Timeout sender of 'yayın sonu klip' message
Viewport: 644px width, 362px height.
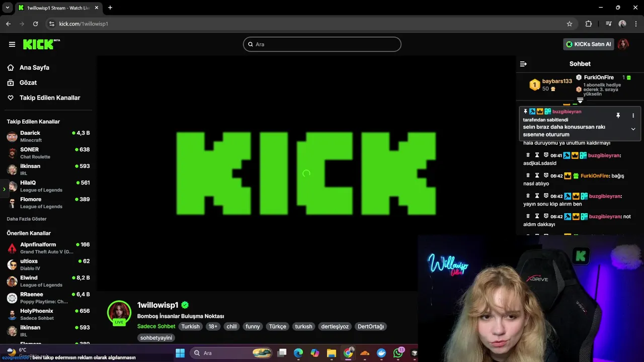537,196
